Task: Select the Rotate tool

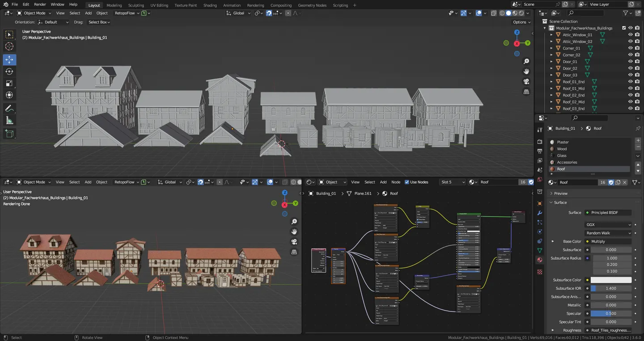Action: coord(9,72)
